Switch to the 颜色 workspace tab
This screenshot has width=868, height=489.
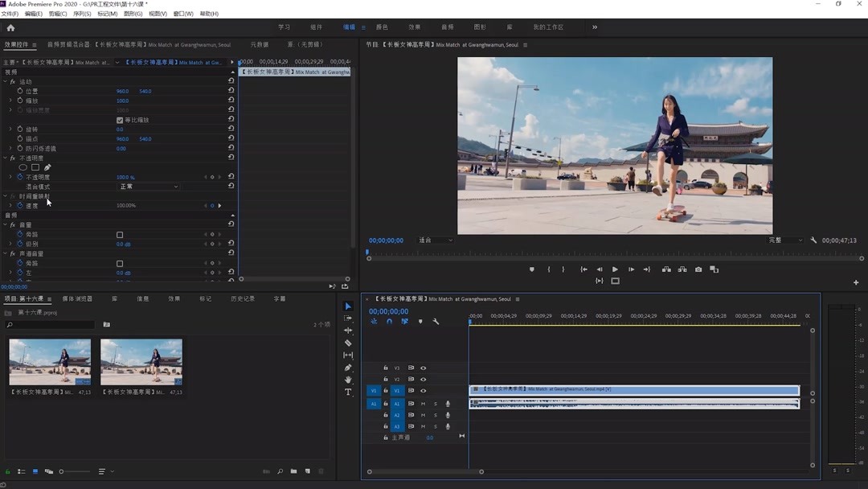[382, 27]
